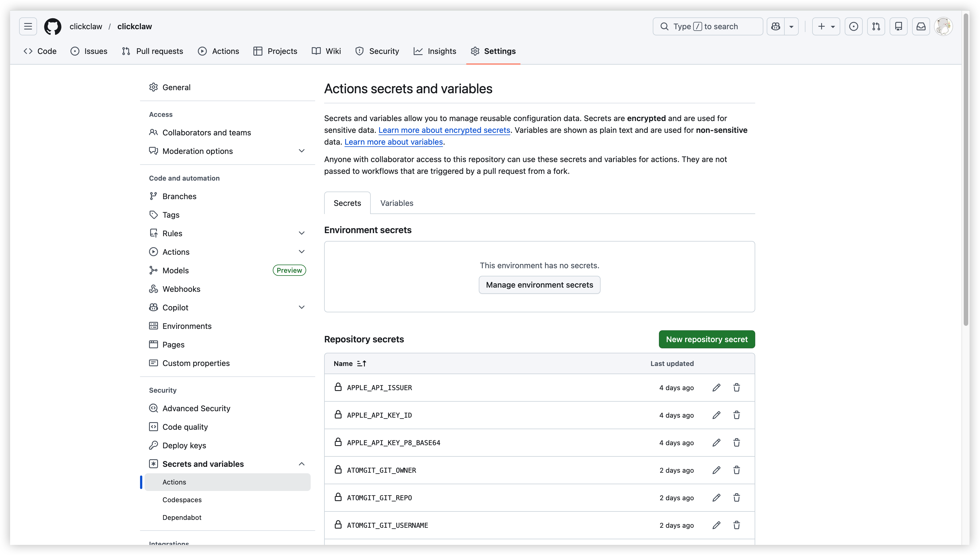Screen dimensions: 980x555
Task: Edit the ATOMGIT_GIT_OWNER secret
Action: pyautogui.click(x=716, y=470)
